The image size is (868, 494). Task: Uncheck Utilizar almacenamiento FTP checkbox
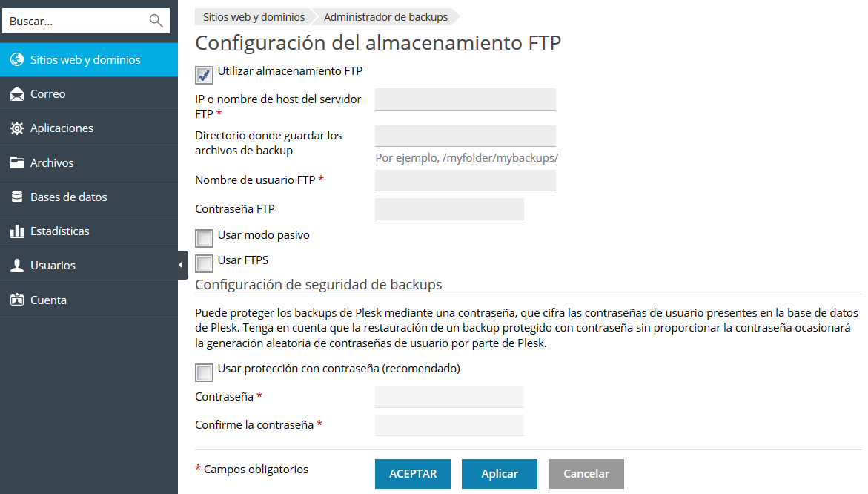tap(204, 75)
